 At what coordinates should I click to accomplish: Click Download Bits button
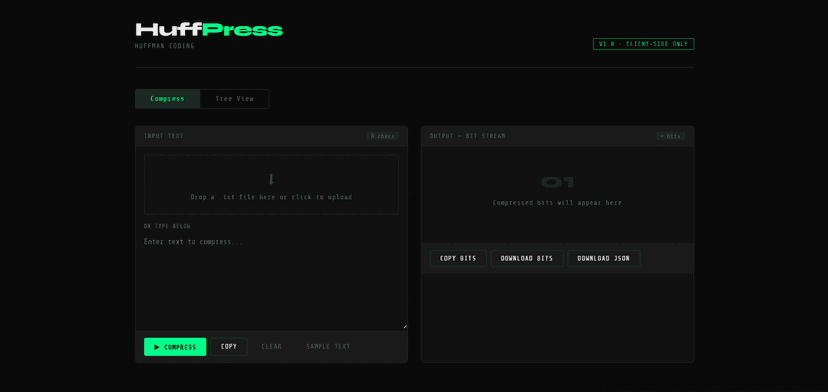pos(527,258)
